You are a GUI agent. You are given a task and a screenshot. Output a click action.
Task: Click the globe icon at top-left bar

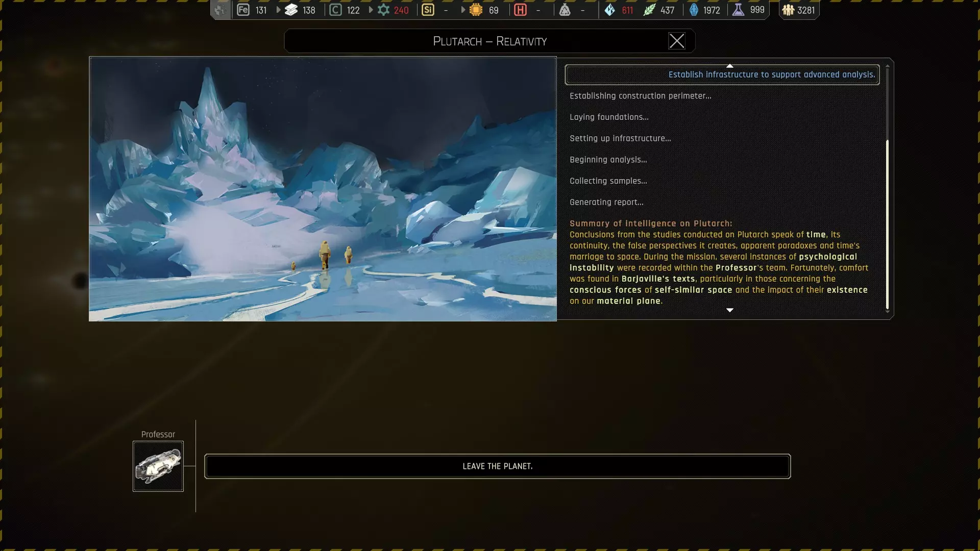[220, 10]
